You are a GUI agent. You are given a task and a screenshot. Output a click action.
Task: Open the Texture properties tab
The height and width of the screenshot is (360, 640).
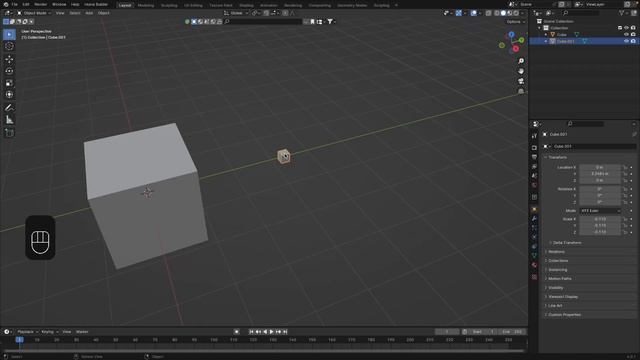534,277
